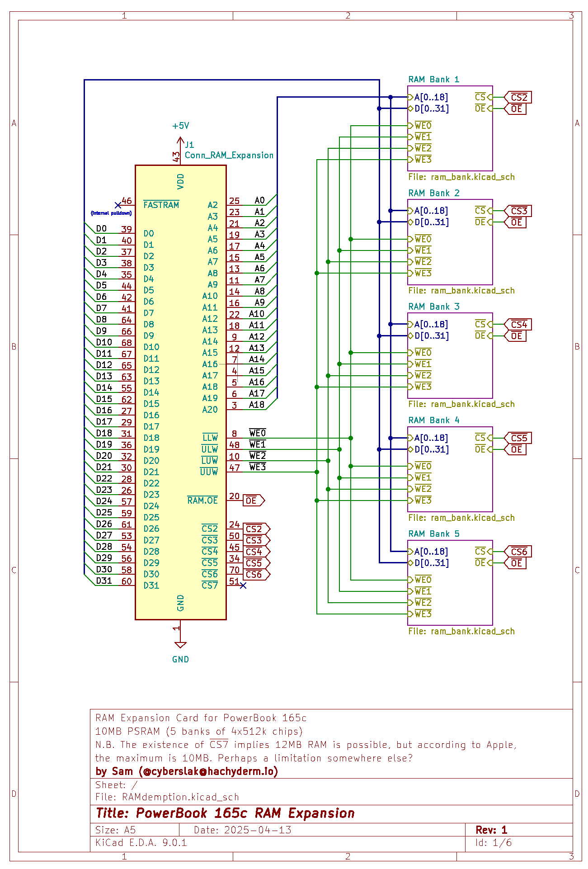The height and width of the screenshot is (869, 588).
Task: Click the title PowerBook 165c RAM Expansion
Action: (x=225, y=813)
